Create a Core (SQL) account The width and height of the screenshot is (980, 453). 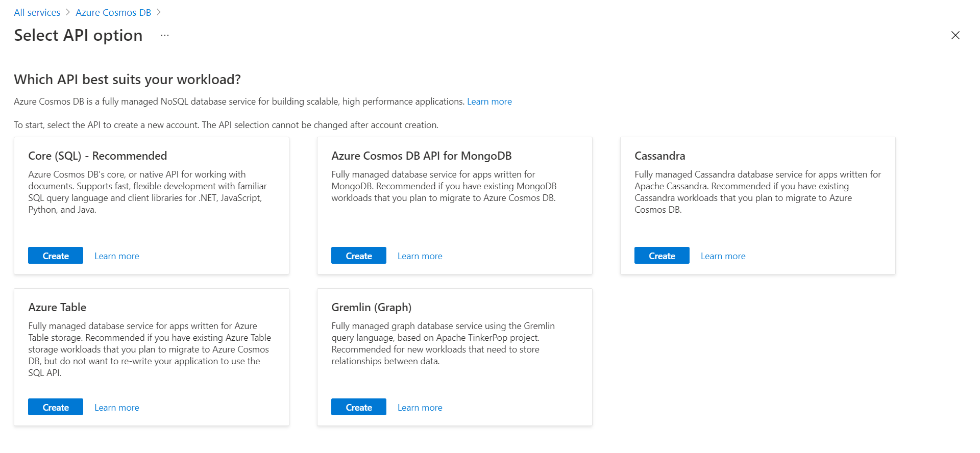pos(56,256)
